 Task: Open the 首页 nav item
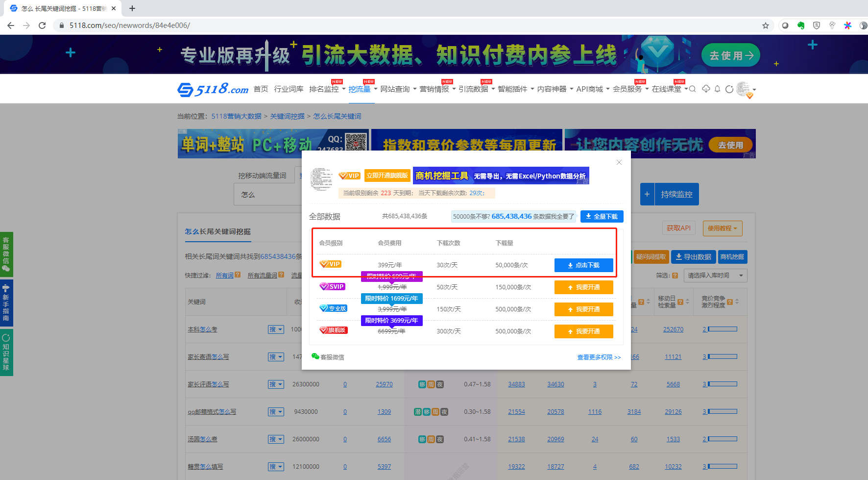(261, 89)
